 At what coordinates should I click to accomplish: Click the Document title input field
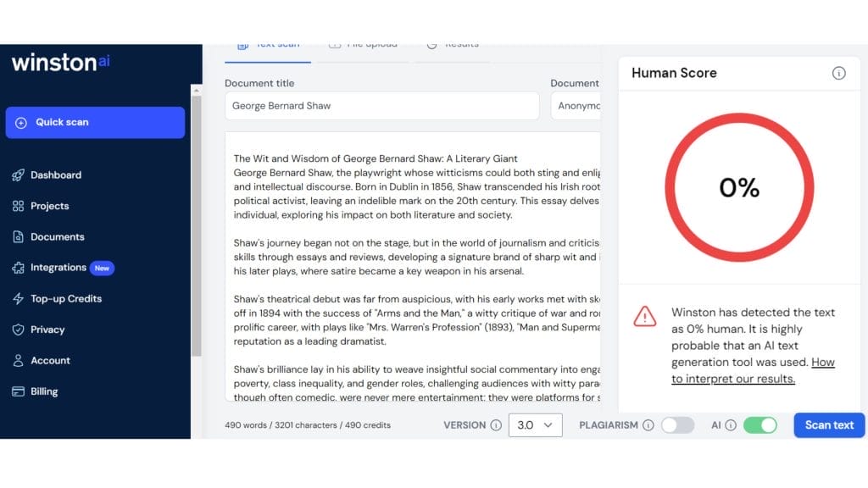382,106
